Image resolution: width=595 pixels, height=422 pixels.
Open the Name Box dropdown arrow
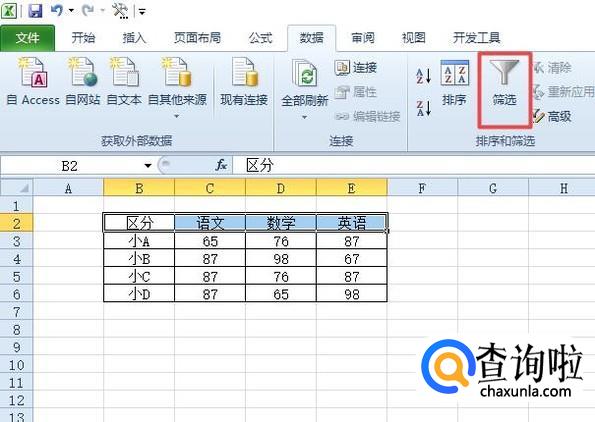(x=148, y=165)
